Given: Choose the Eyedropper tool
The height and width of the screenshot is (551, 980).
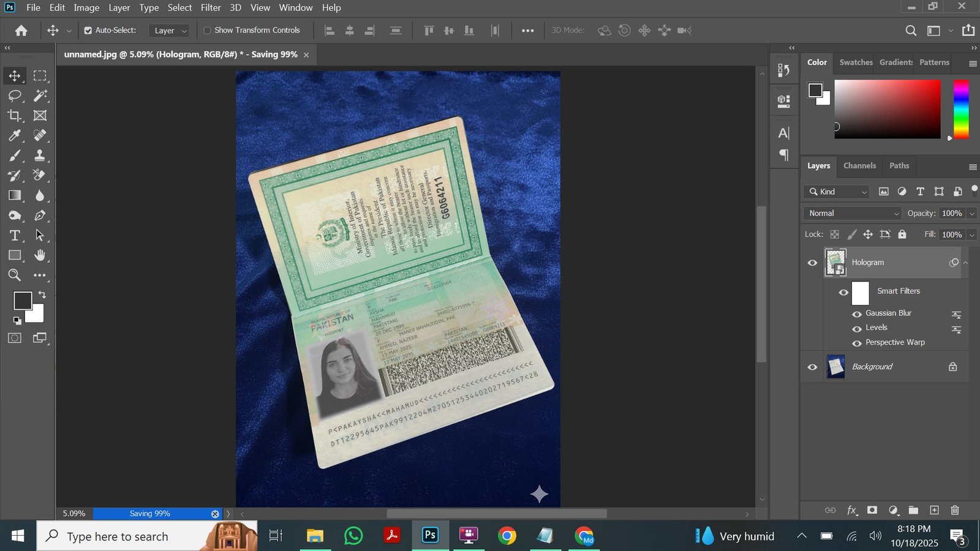Looking at the screenshot, I should (15, 135).
